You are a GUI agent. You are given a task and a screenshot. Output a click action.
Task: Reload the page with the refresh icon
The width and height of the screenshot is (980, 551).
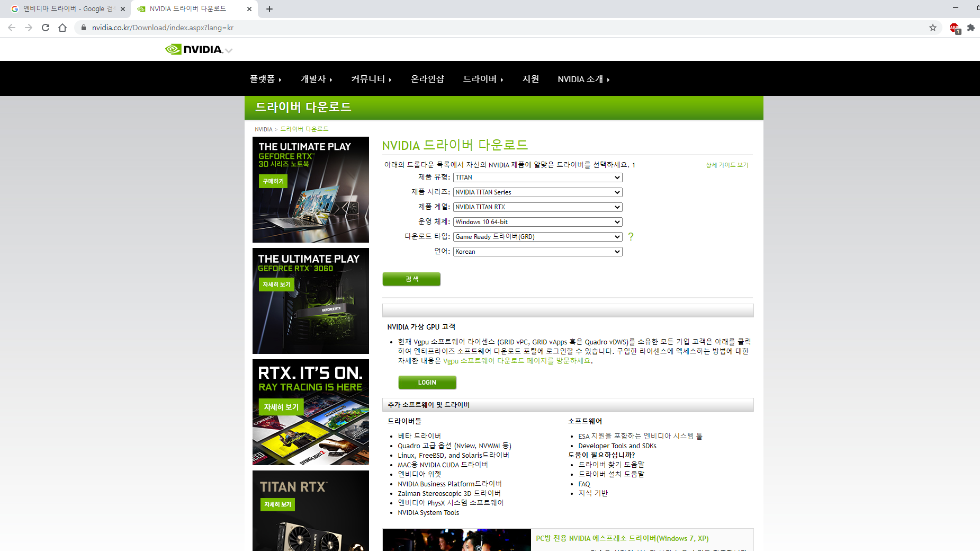46,28
